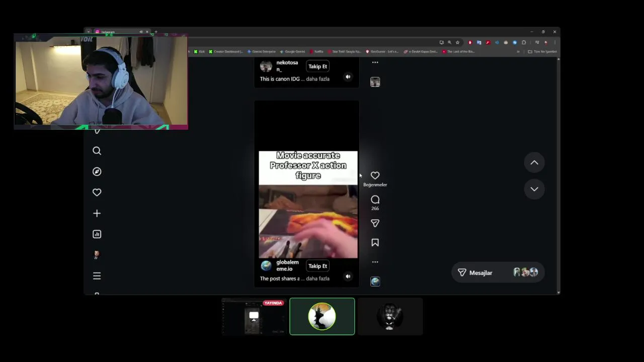Share the Professor X reel via paper plane

[x=375, y=223]
